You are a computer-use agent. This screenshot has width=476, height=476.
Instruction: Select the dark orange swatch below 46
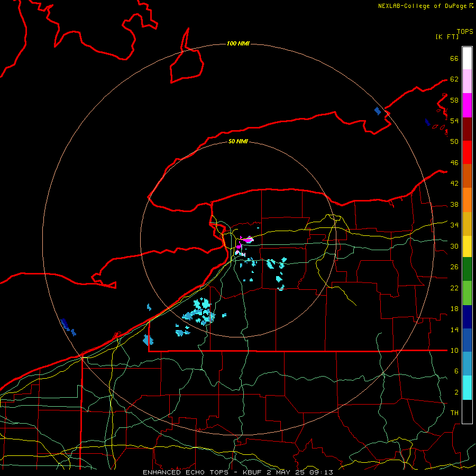tap(467, 176)
